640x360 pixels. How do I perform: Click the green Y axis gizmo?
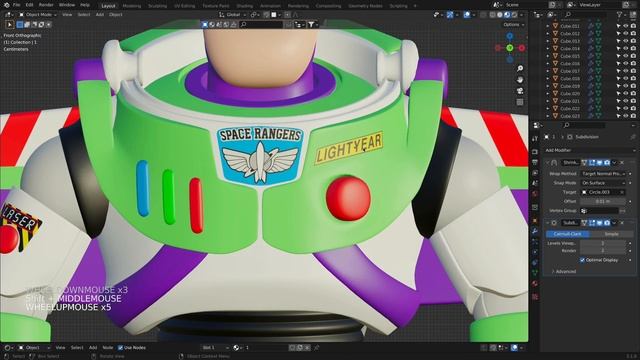[x=510, y=48]
